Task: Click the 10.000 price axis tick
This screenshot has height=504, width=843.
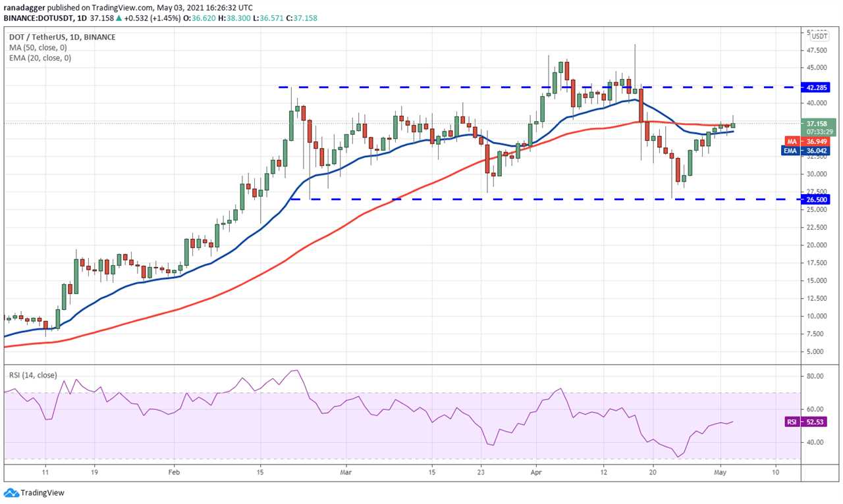Action: click(x=817, y=316)
